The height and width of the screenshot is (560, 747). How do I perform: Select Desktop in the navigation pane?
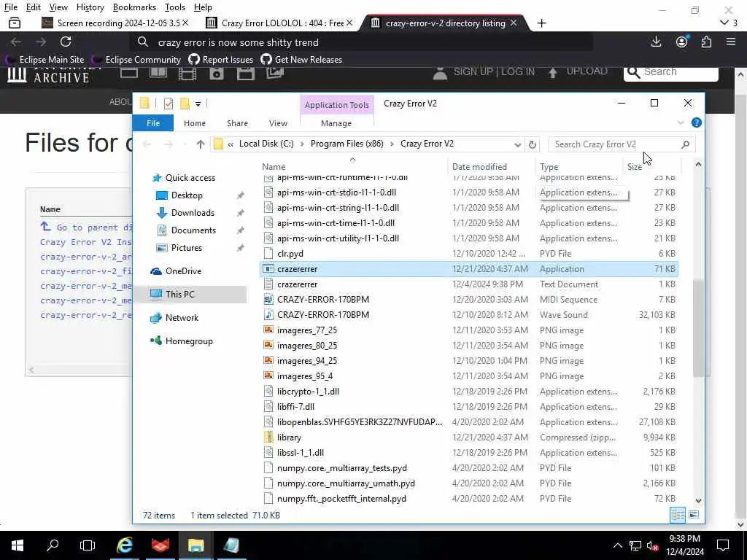coord(187,195)
